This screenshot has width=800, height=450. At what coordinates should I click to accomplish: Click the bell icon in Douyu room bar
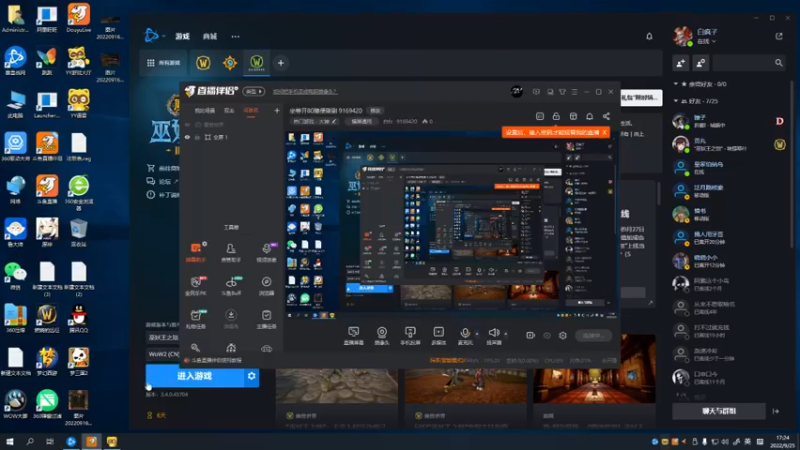coord(589,116)
